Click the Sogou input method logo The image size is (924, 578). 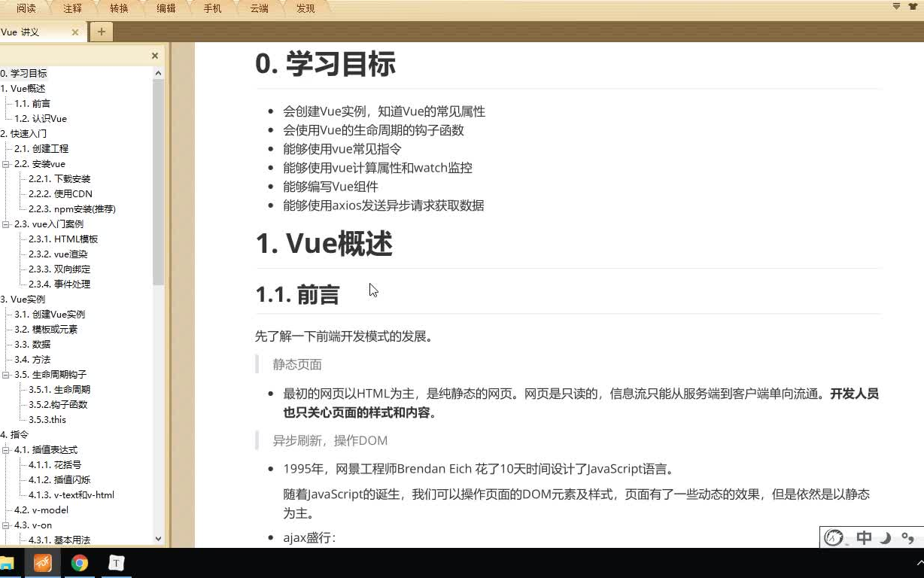pos(834,537)
